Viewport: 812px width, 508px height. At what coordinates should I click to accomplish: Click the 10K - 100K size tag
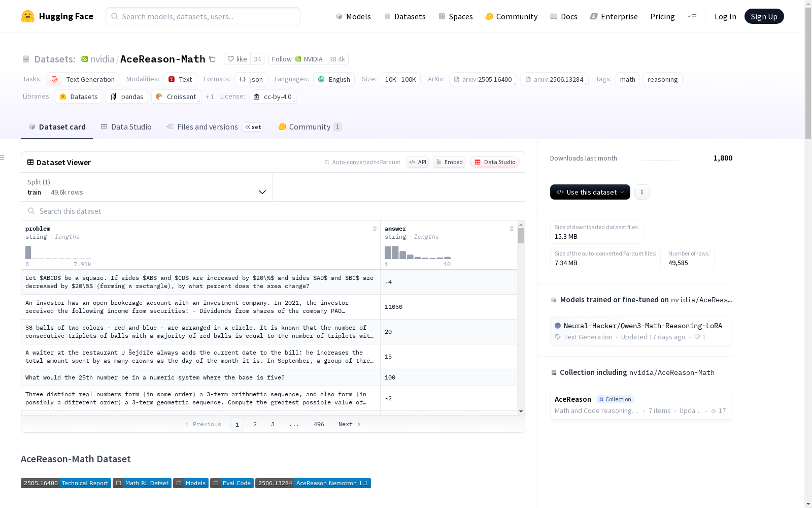tap(400, 79)
